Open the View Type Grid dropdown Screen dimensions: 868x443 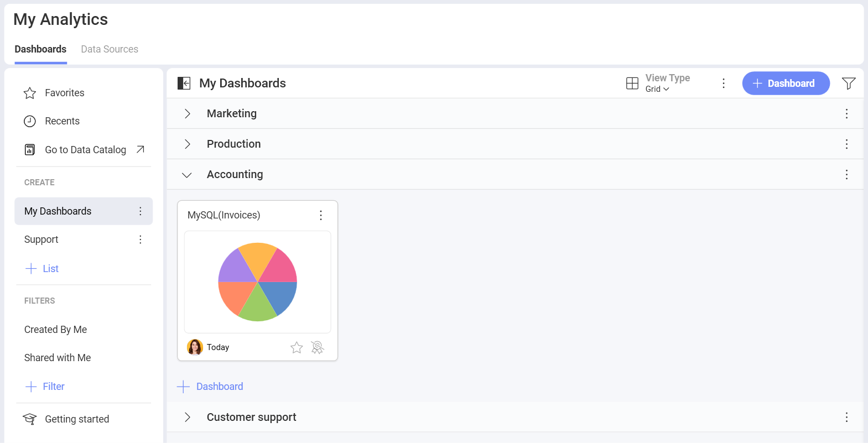(x=657, y=89)
